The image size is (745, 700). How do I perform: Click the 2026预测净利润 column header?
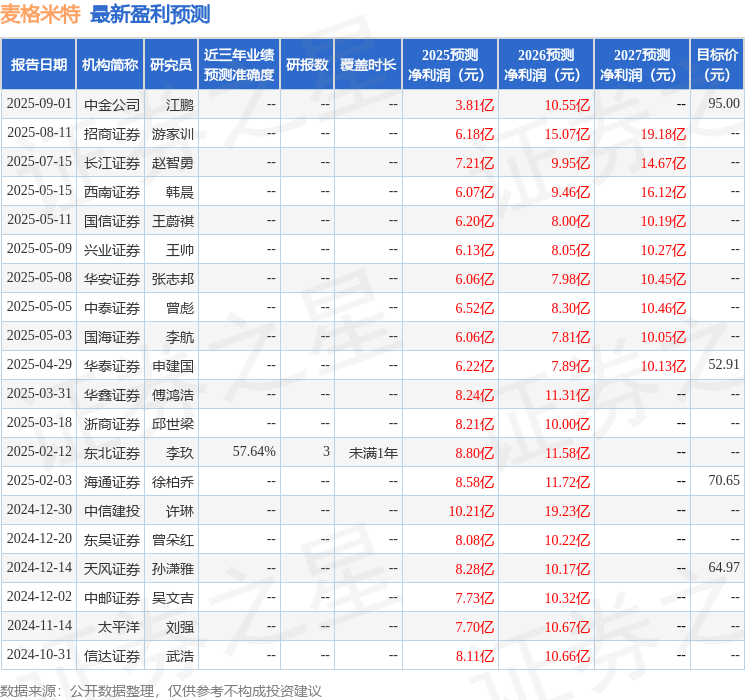tap(546, 65)
